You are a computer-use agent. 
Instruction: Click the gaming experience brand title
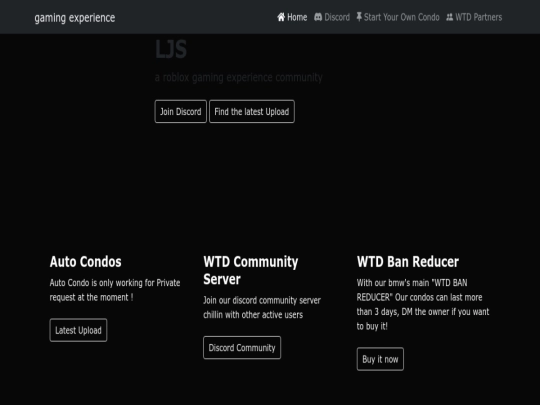coord(75,18)
